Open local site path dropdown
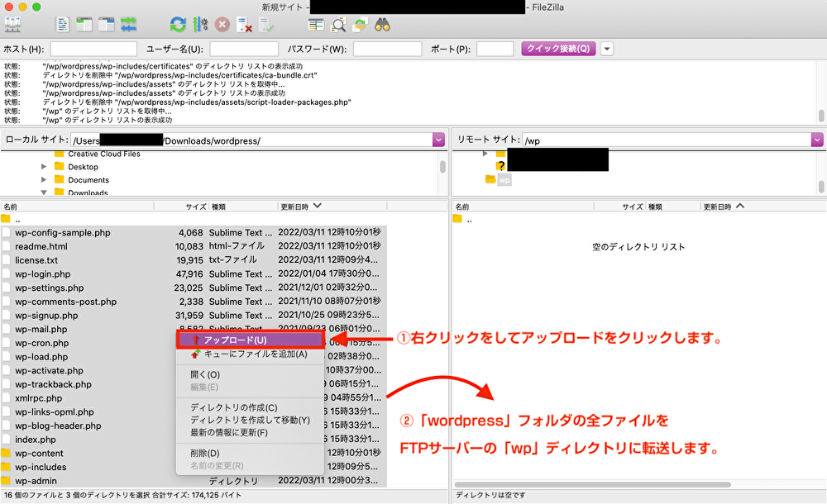The height and width of the screenshot is (504, 827). point(438,140)
